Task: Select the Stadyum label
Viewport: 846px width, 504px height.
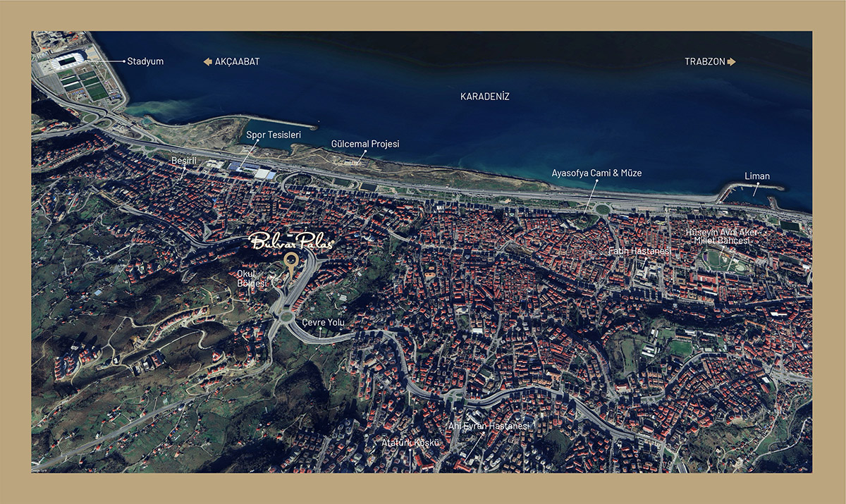Action: pyautogui.click(x=145, y=61)
